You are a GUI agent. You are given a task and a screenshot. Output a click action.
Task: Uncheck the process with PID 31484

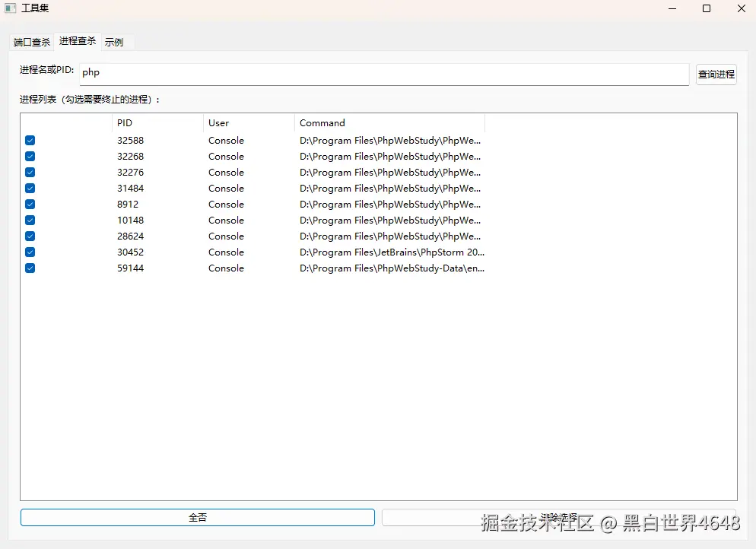coord(30,188)
